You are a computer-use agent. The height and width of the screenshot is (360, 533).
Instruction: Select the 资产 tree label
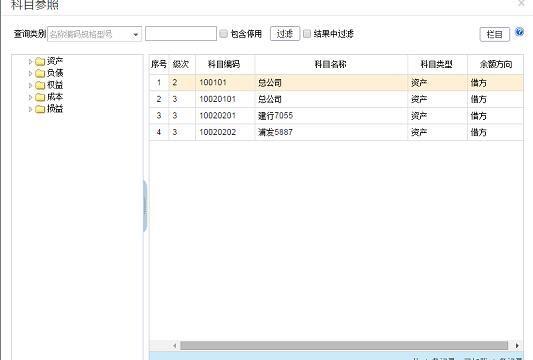[55, 61]
